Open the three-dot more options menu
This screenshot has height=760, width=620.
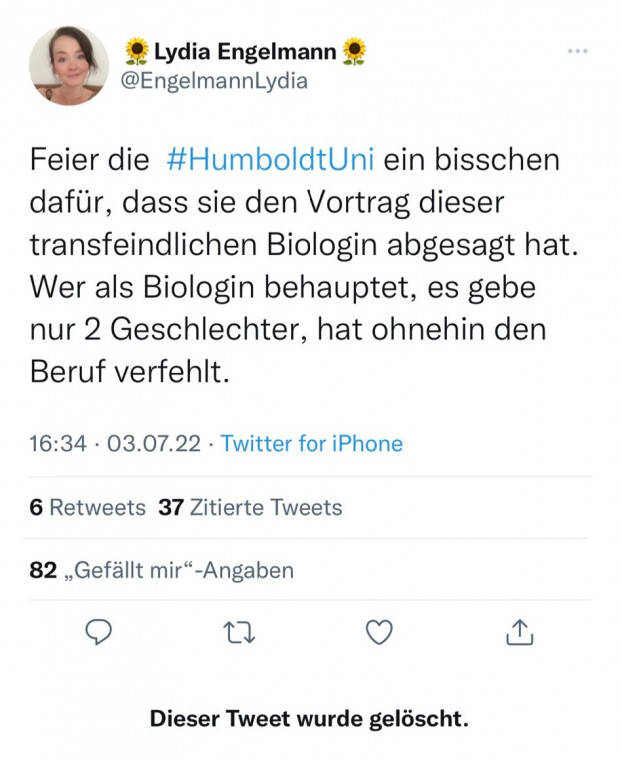click(578, 50)
